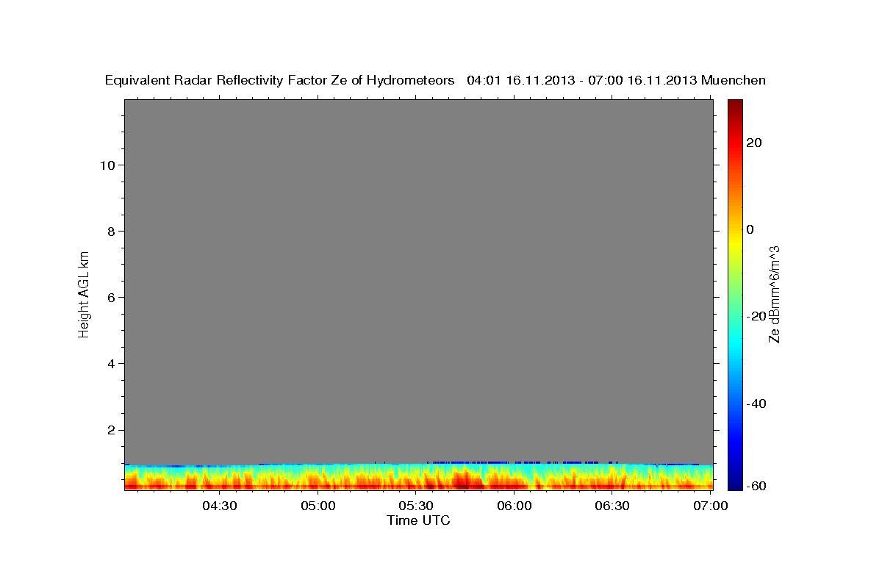Click the gray no-data plot area
Viewport: 882px width, 588px height.
coord(418,282)
